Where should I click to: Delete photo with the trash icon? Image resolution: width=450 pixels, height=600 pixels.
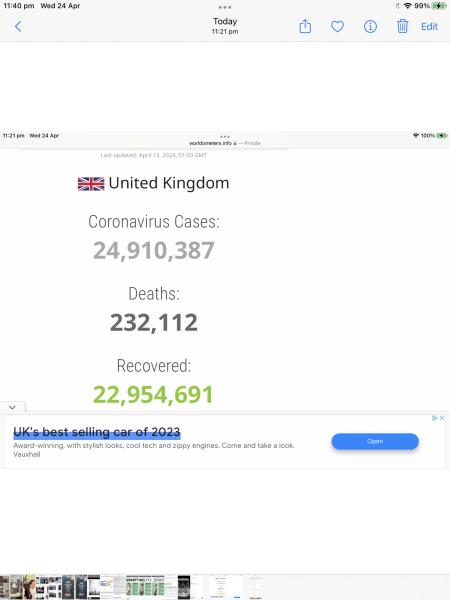402,26
